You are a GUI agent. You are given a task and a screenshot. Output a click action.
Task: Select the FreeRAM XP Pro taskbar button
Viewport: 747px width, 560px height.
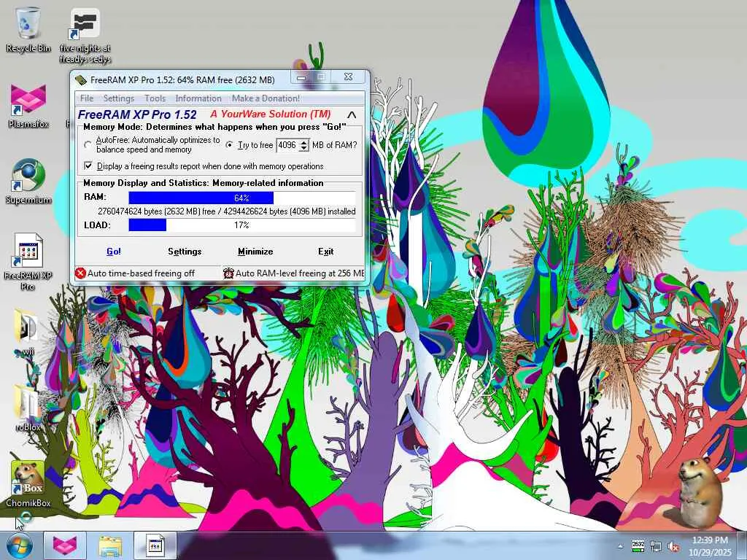coord(155,545)
